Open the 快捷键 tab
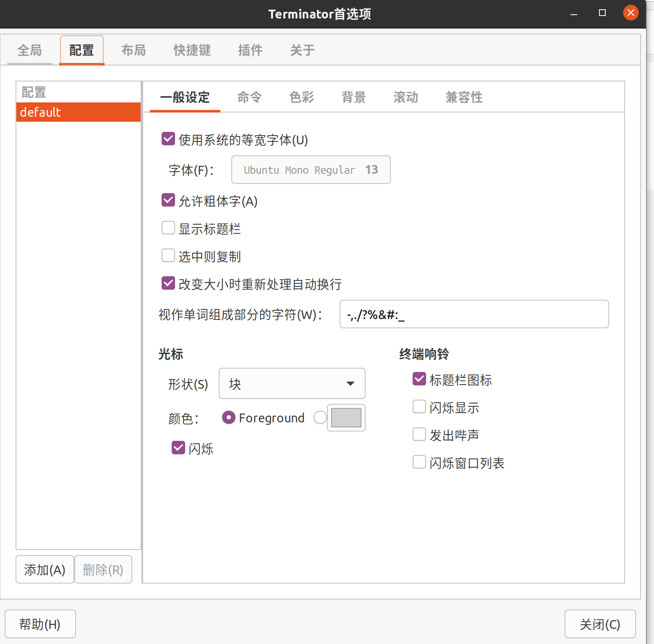Viewport: 654px width, 644px height. pos(192,50)
